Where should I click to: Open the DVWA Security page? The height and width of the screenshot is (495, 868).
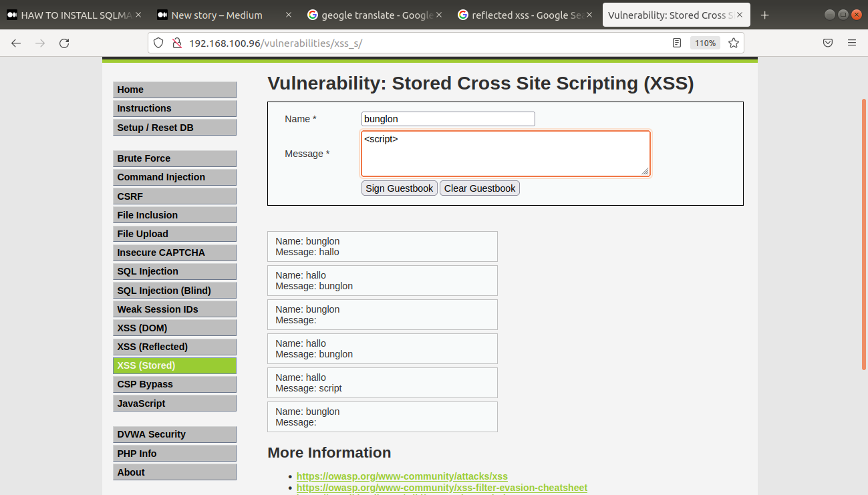coord(174,434)
